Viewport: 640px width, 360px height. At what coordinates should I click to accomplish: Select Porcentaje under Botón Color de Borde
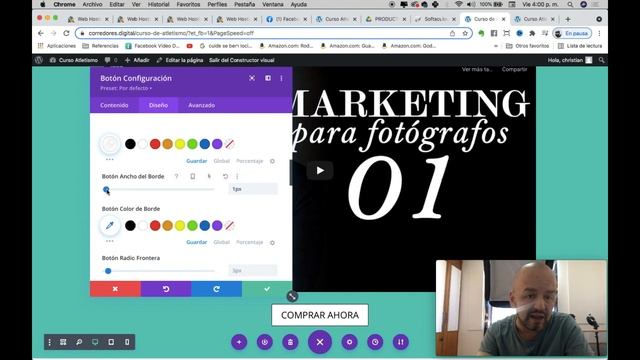click(250, 242)
